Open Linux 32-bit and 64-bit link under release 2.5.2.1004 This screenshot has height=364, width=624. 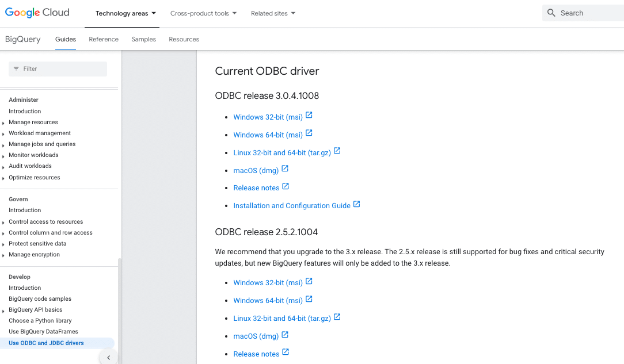pyautogui.click(x=281, y=319)
